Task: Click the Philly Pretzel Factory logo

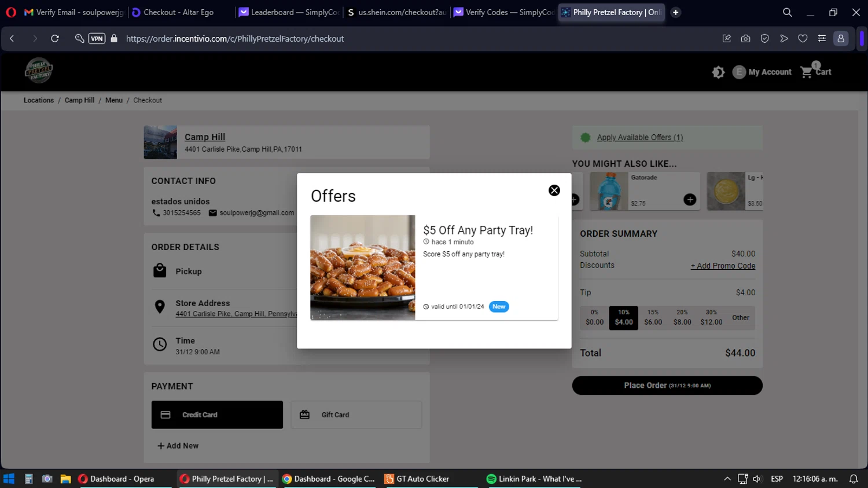Action: [39, 71]
